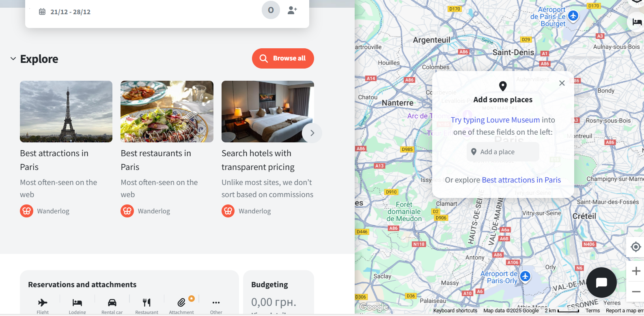Open the Attachment paperclip icon
The width and height of the screenshot is (644, 316).
[x=181, y=302]
